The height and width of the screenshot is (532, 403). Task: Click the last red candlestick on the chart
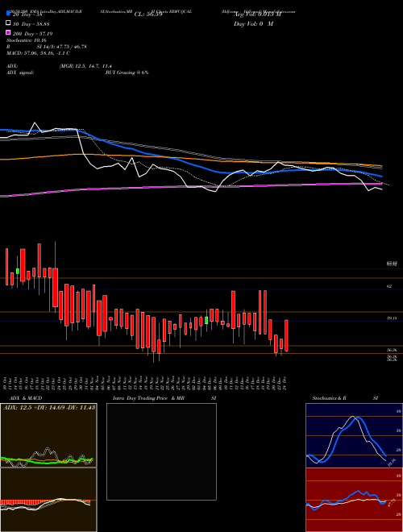286,335
